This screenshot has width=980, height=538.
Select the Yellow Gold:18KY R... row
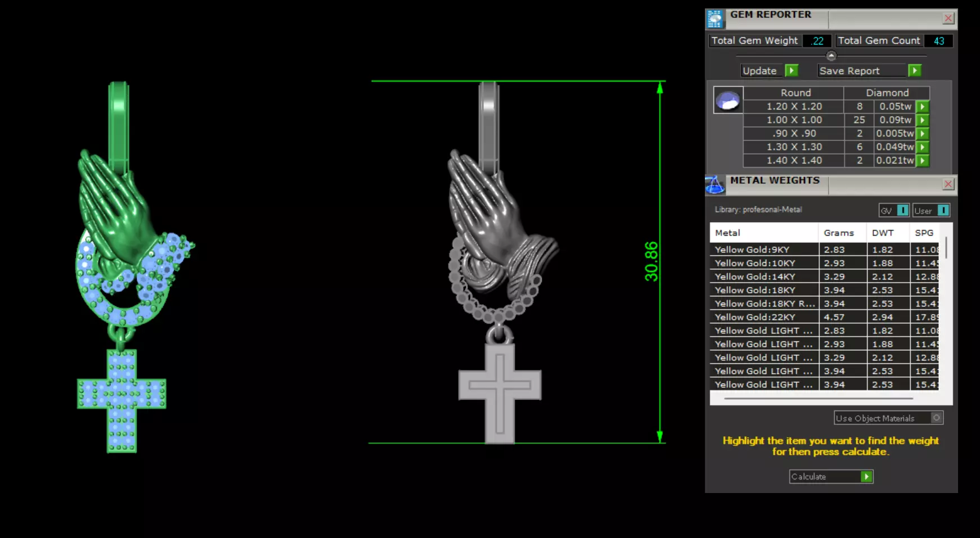coord(824,304)
